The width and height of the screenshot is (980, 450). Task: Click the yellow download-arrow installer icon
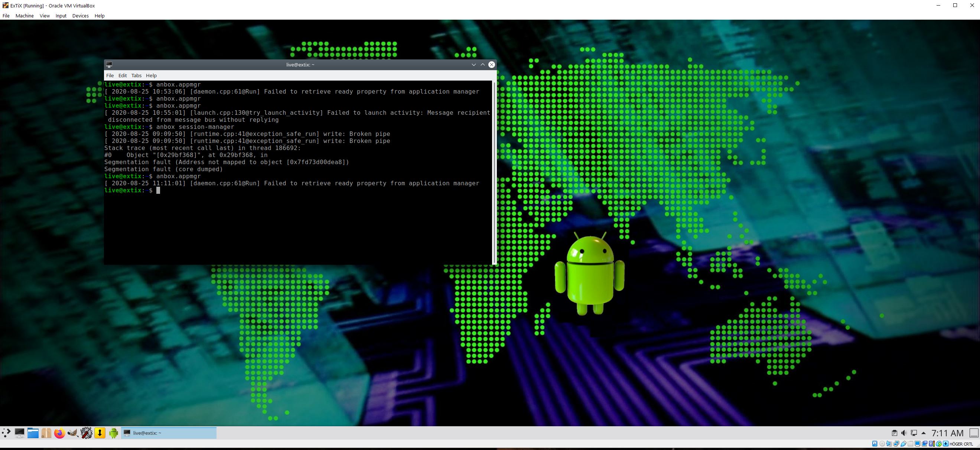[100, 433]
